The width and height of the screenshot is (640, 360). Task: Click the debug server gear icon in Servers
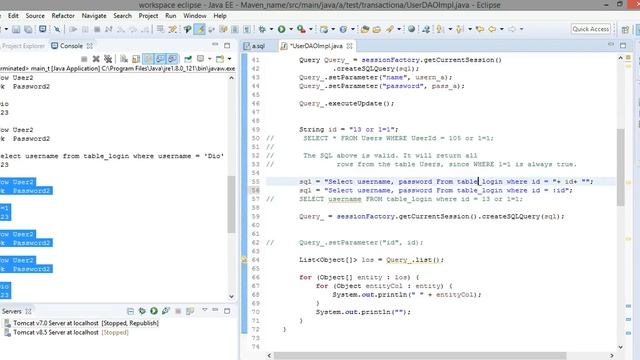tap(142, 311)
